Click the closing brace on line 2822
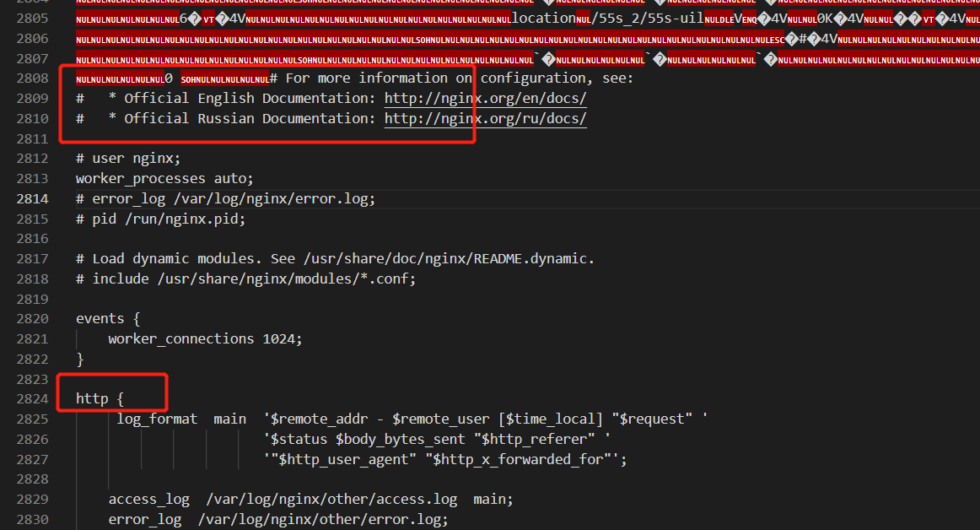The height and width of the screenshot is (530, 980). (80, 359)
